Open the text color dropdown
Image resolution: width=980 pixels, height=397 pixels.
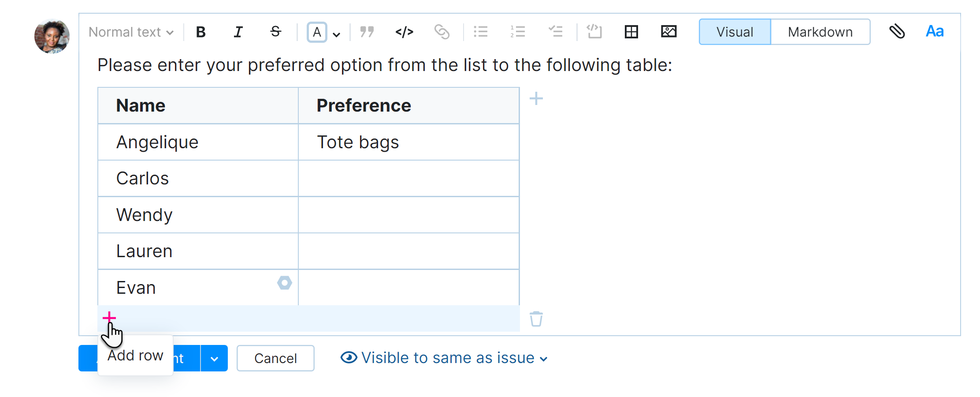(x=336, y=34)
